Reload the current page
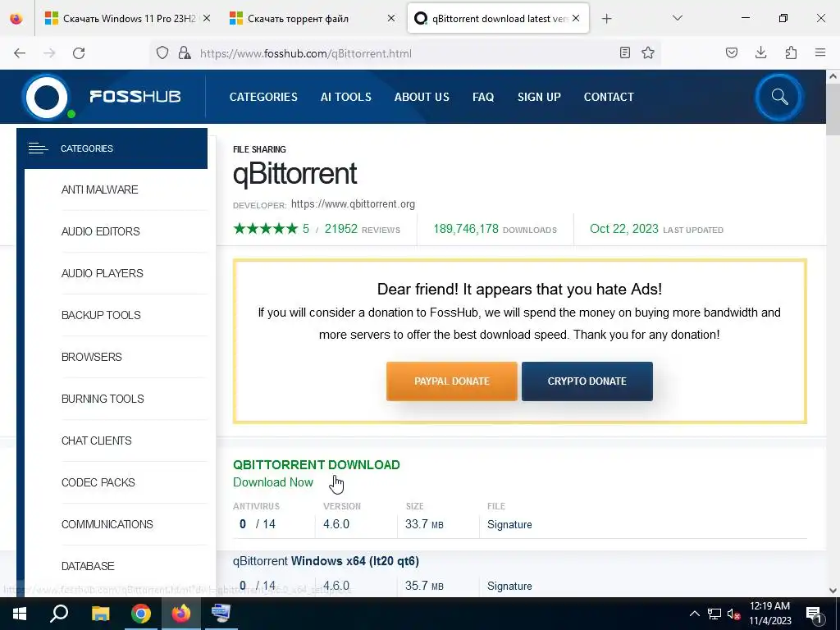 coord(79,53)
